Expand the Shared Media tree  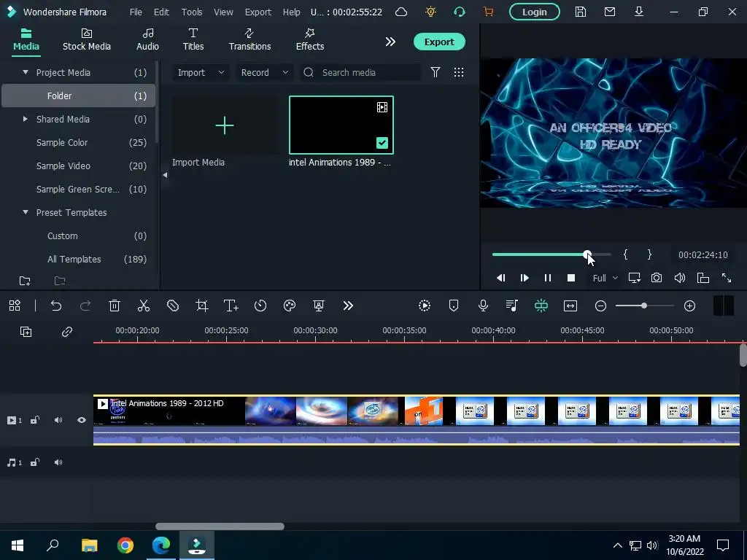click(x=26, y=119)
